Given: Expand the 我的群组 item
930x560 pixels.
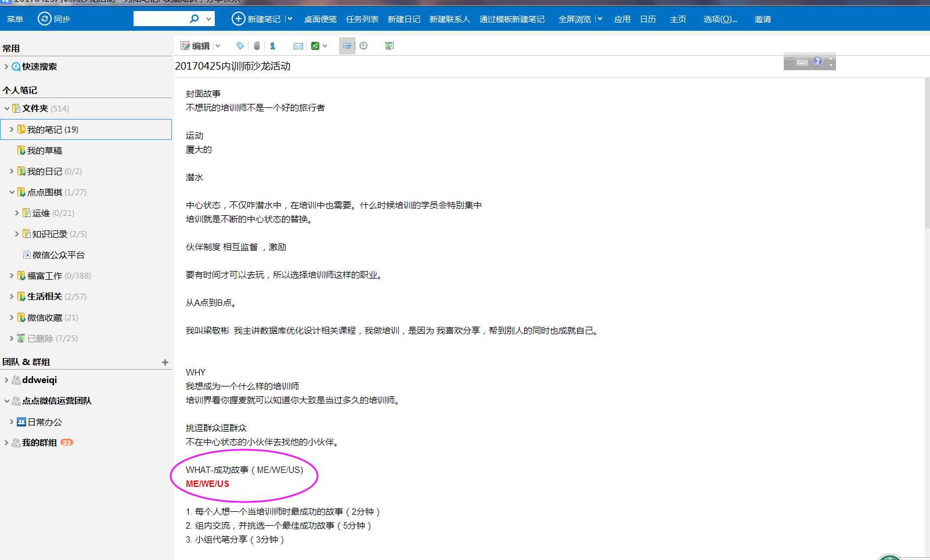Looking at the screenshot, I should (x=6, y=443).
